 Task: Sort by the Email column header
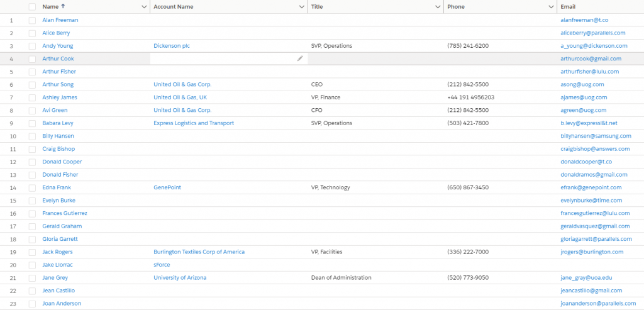click(x=568, y=7)
